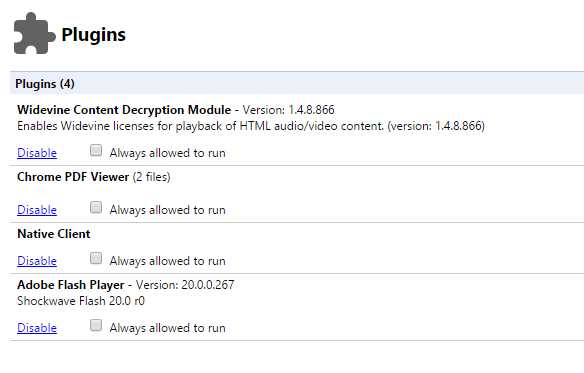Click the Plugins page heading
Viewport: 584px width, 373px height.
click(93, 35)
